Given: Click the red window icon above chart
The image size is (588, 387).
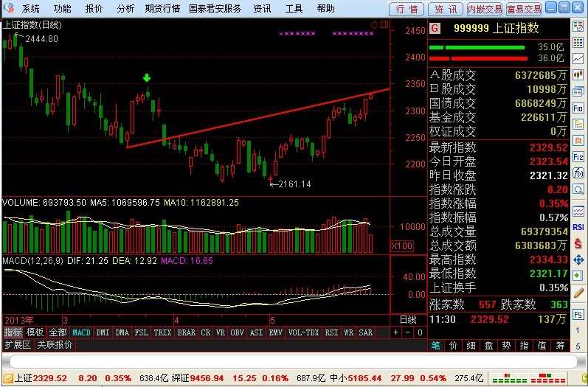Looking at the screenshot, I should coord(384,25).
